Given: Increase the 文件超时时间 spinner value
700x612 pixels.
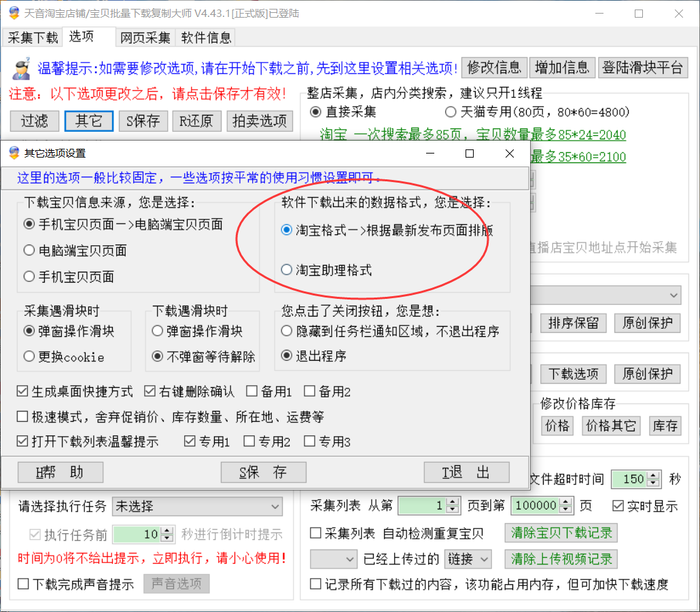Looking at the screenshot, I should [653, 475].
